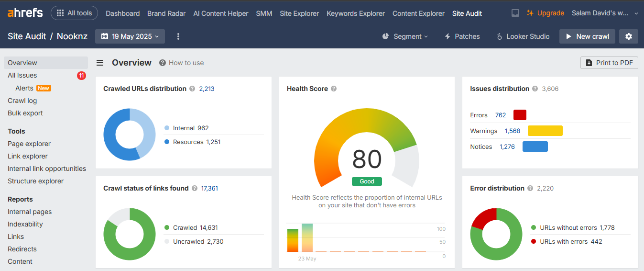Viewport: 644px width, 271px height.
Task: Open All Issues in sidebar
Action: pyautogui.click(x=22, y=75)
